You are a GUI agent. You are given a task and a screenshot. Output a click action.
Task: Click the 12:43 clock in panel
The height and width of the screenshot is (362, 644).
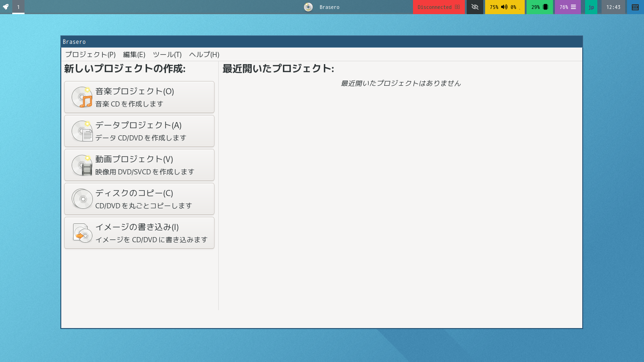(x=613, y=7)
